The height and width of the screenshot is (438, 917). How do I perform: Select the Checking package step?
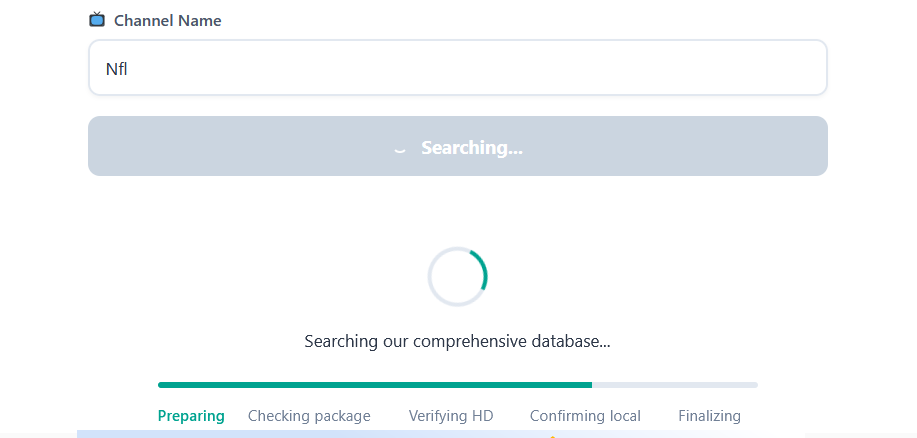(309, 416)
